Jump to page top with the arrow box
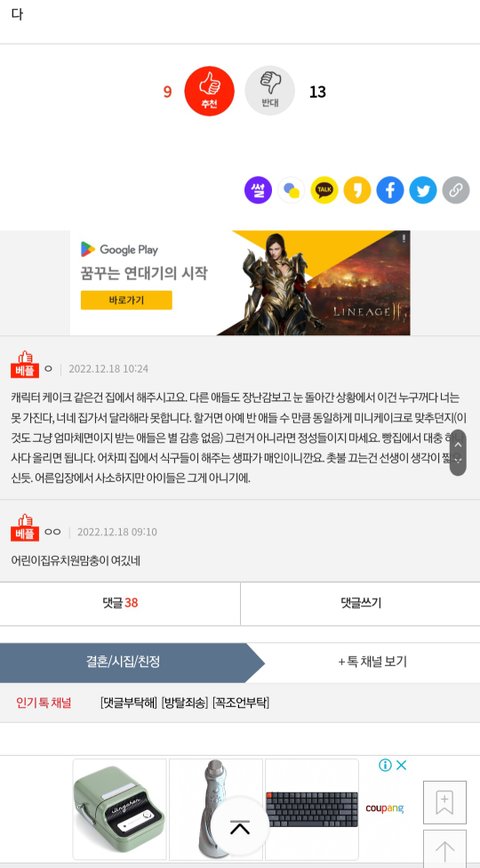This screenshot has width=480, height=868. [x=445, y=849]
